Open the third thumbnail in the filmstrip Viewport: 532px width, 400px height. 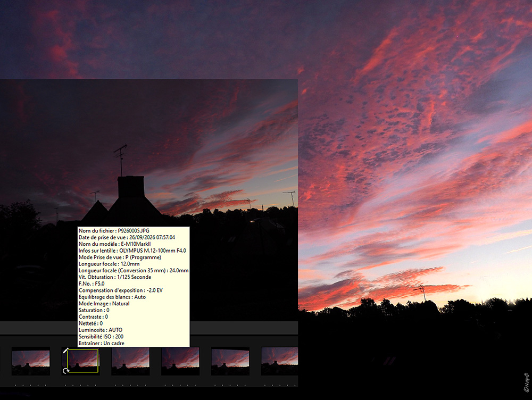pyautogui.click(x=131, y=361)
